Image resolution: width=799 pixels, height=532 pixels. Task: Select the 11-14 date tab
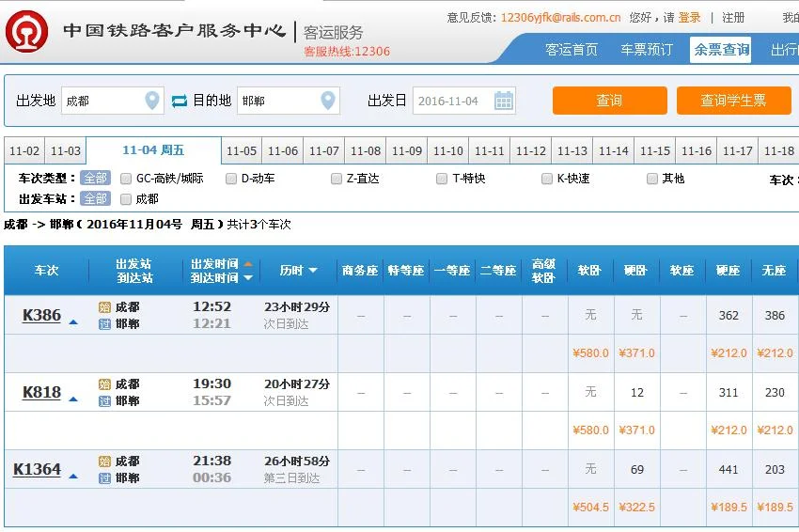(x=614, y=150)
